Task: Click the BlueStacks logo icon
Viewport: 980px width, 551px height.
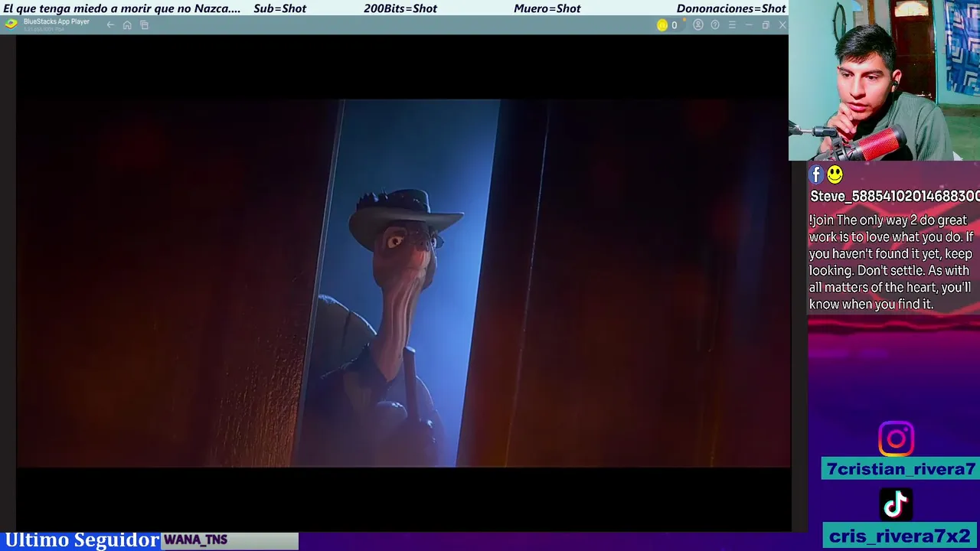Action: 11,24
